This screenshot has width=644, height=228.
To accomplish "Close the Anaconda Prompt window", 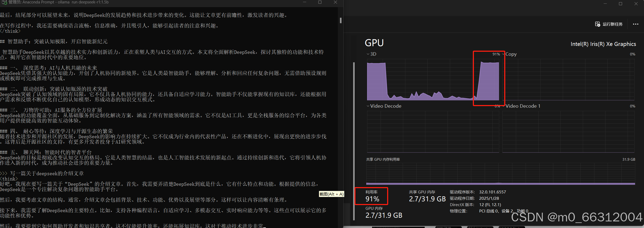I will (x=335, y=2).
